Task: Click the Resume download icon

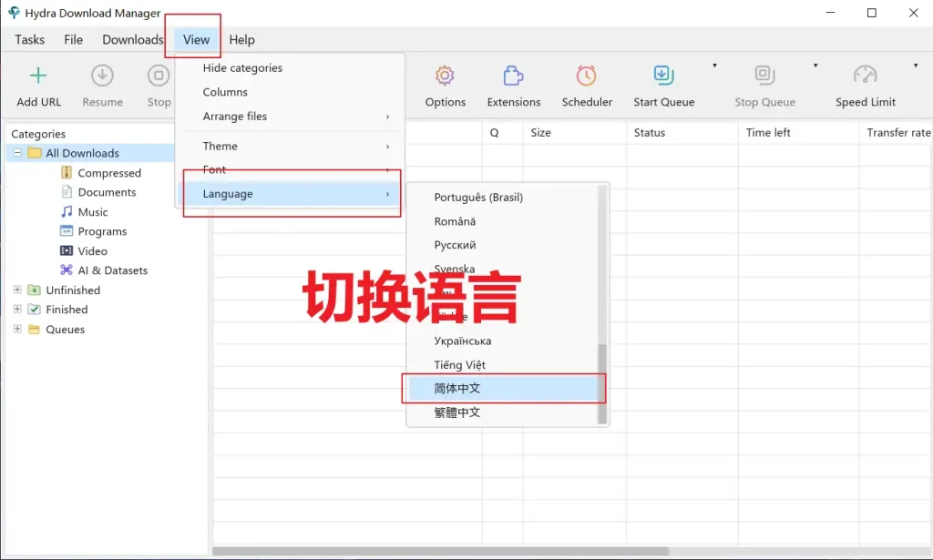Action: click(102, 76)
